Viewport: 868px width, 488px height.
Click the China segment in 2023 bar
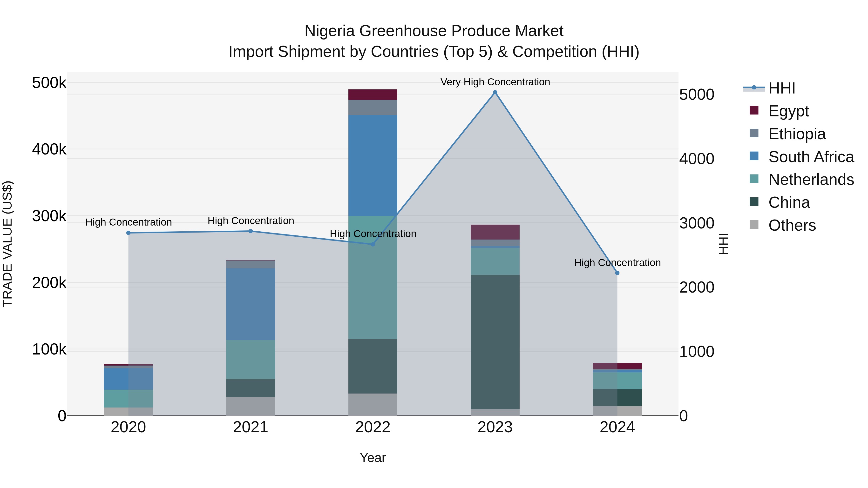click(495, 342)
